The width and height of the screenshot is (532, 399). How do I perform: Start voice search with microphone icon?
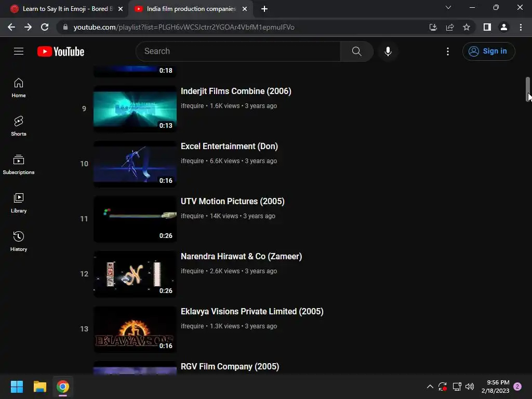click(x=388, y=51)
